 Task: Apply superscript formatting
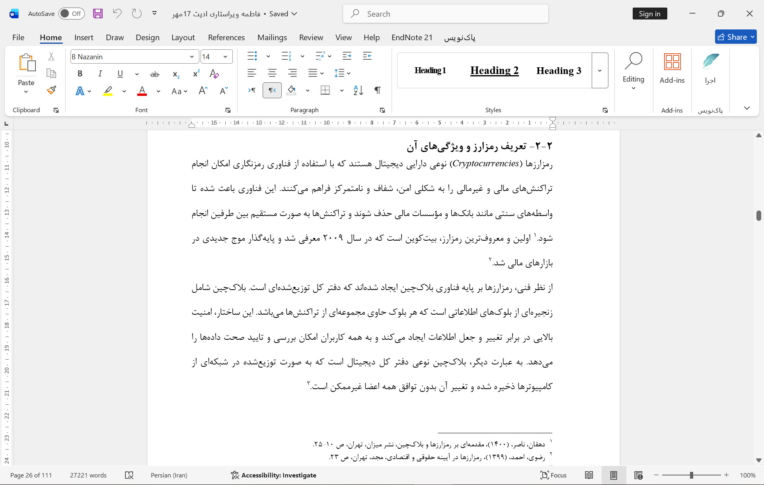pyautogui.click(x=196, y=74)
